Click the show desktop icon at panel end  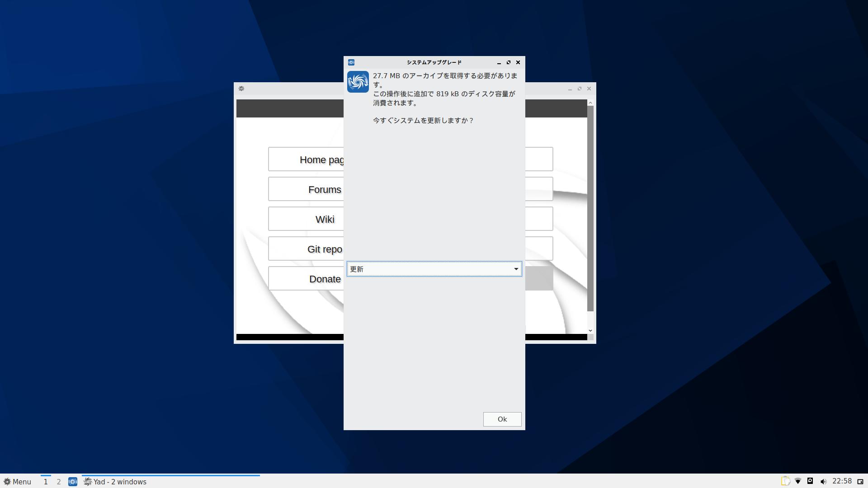pyautogui.click(x=860, y=482)
